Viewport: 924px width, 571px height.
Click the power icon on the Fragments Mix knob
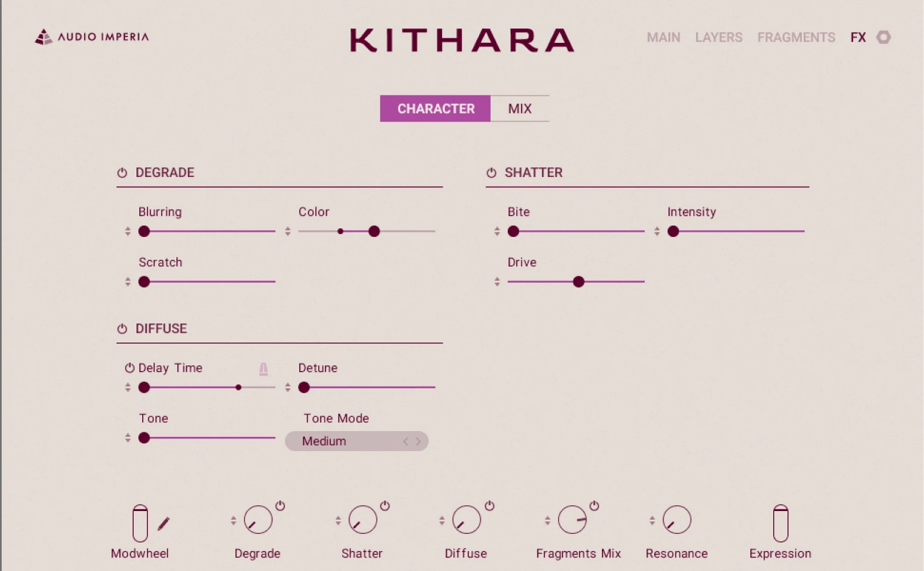point(594,505)
